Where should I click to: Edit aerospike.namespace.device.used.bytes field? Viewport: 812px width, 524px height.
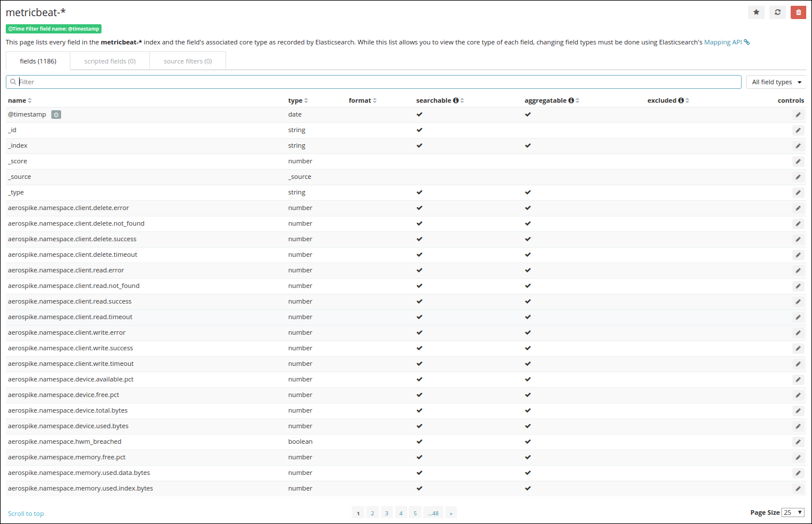coord(798,426)
